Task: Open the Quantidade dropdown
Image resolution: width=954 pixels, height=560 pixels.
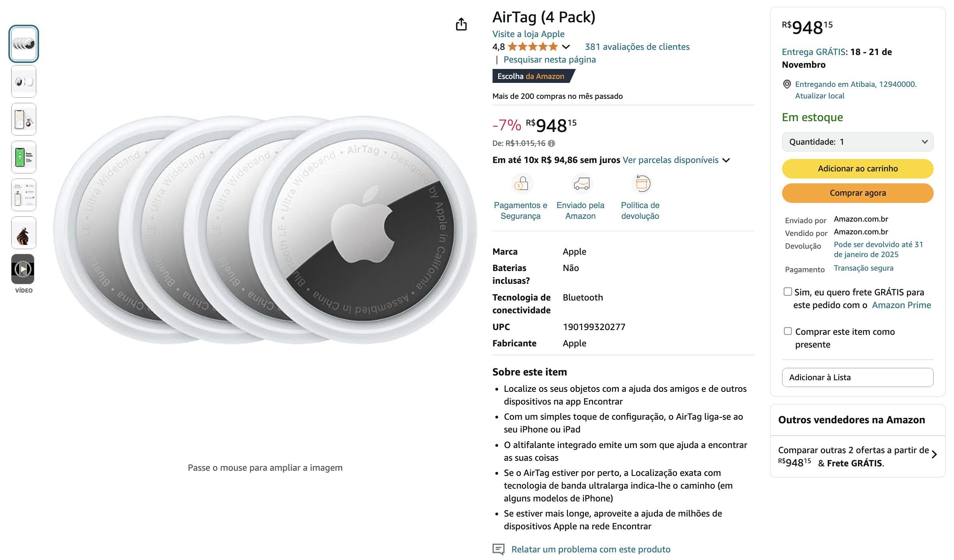Action: 857,142
